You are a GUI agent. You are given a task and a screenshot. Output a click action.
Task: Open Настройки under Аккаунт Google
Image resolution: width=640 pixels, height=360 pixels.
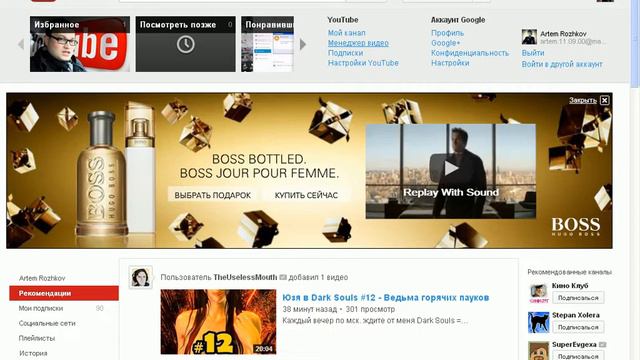[x=450, y=63]
